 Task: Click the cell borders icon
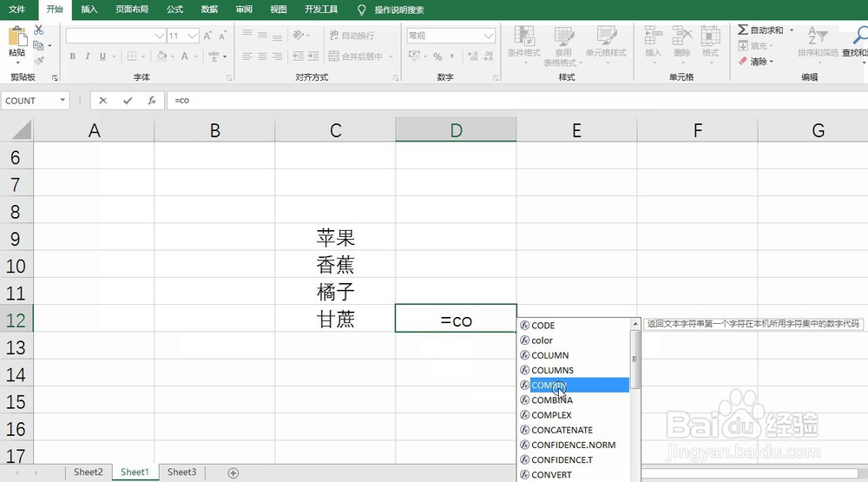(132, 56)
